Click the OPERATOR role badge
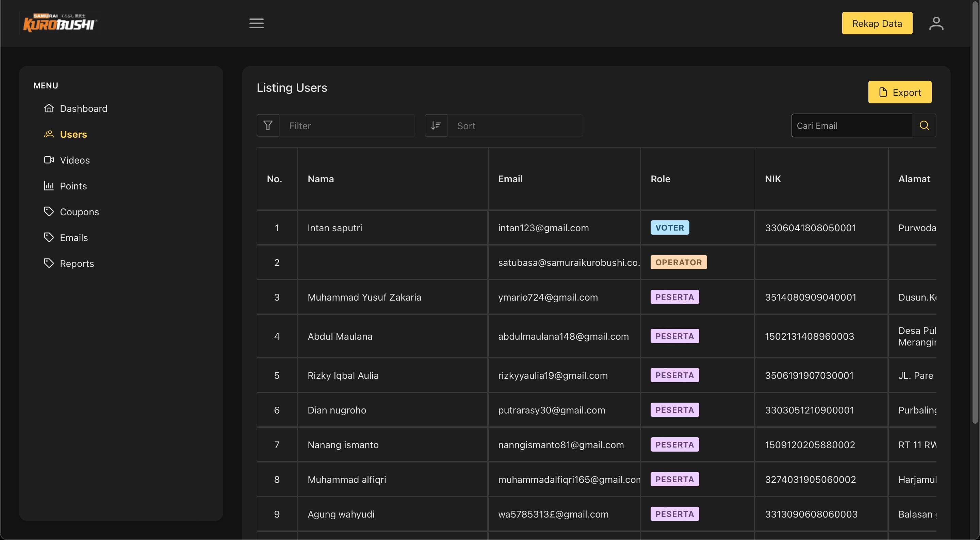This screenshot has width=980, height=540. 678,262
